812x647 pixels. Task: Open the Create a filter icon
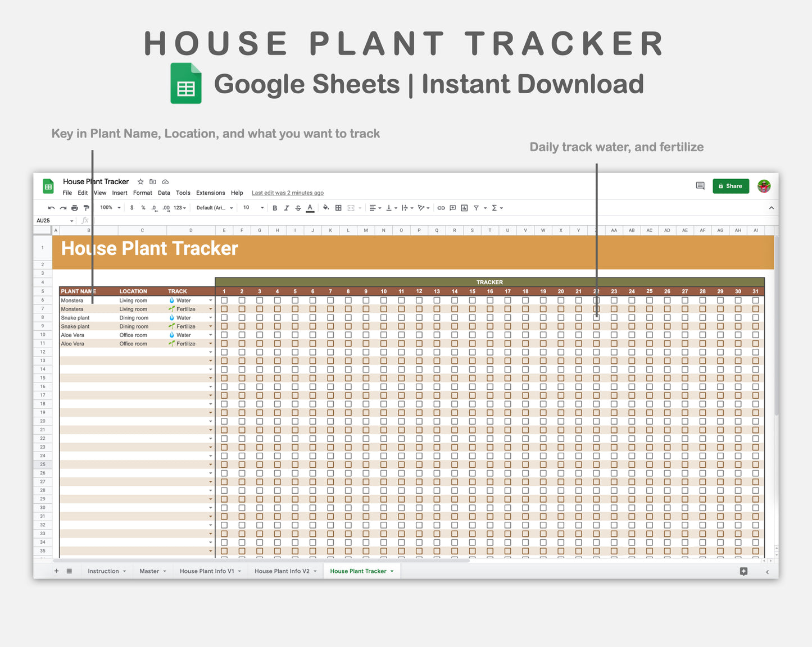pos(476,208)
